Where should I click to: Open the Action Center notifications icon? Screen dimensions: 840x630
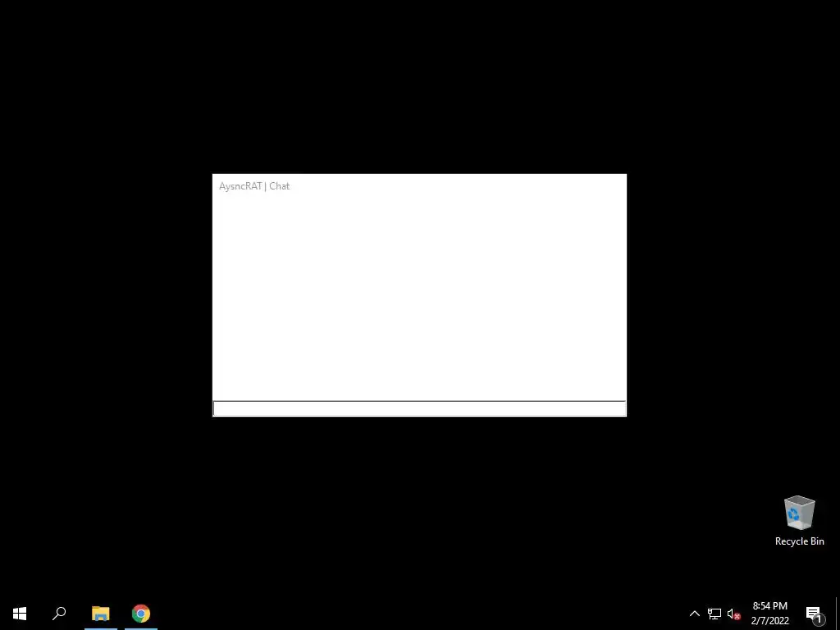(x=814, y=614)
